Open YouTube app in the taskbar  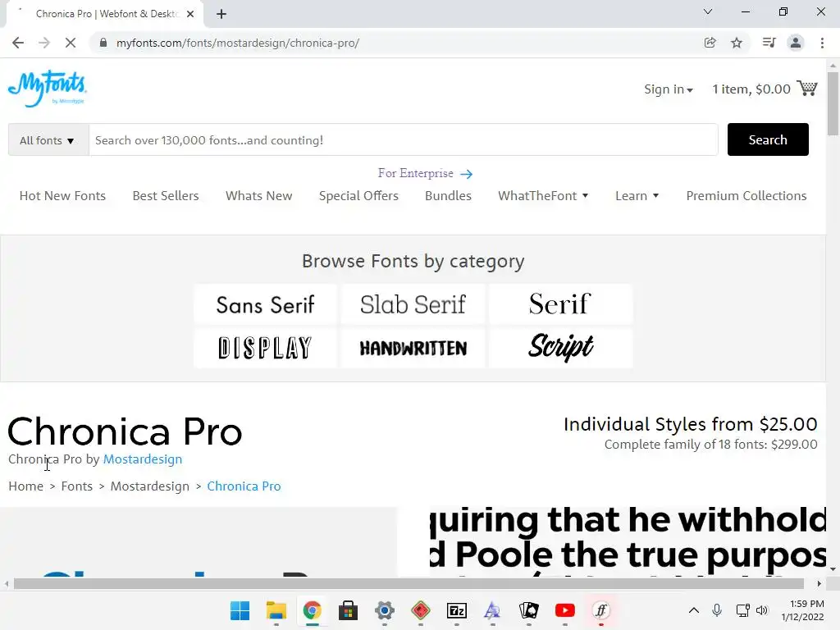pos(564,610)
